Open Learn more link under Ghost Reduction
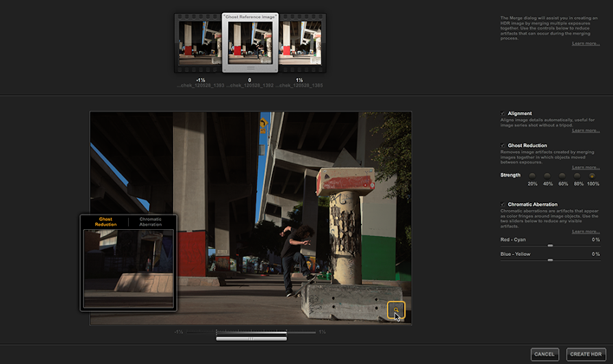613x364 pixels. click(586, 167)
